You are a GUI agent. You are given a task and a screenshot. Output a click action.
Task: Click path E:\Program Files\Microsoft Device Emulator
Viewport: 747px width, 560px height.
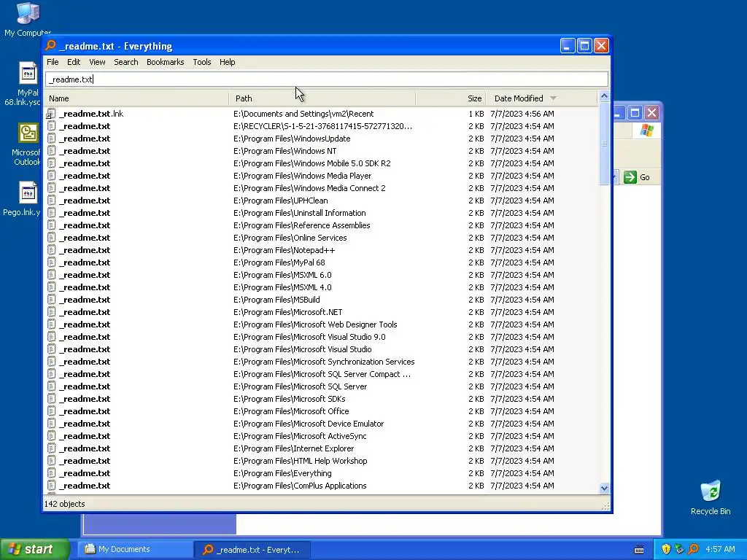[309, 424]
